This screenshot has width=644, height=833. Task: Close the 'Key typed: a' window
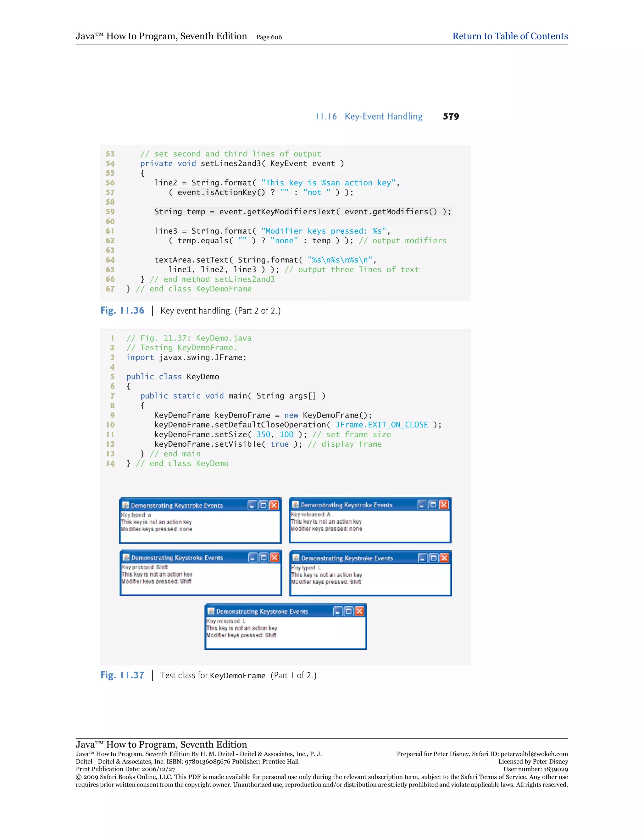[x=274, y=505]
